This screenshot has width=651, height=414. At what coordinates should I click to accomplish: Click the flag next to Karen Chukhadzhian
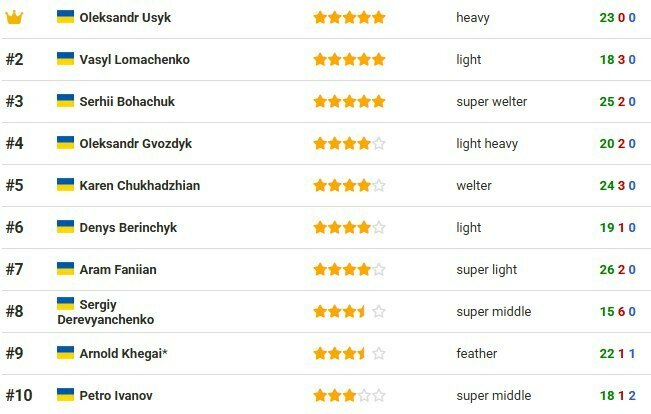click(66, 185)
